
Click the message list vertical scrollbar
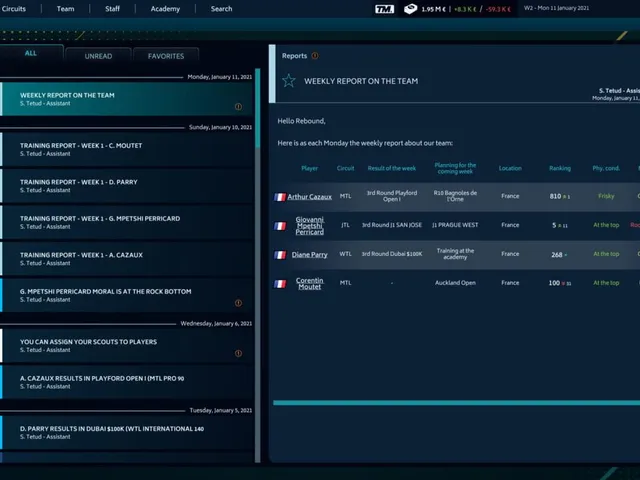click(258, 265)
